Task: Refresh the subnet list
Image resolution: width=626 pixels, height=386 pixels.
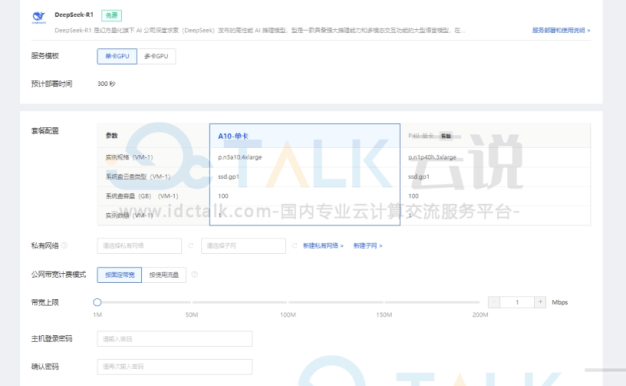Action: (x=294, y=246)
